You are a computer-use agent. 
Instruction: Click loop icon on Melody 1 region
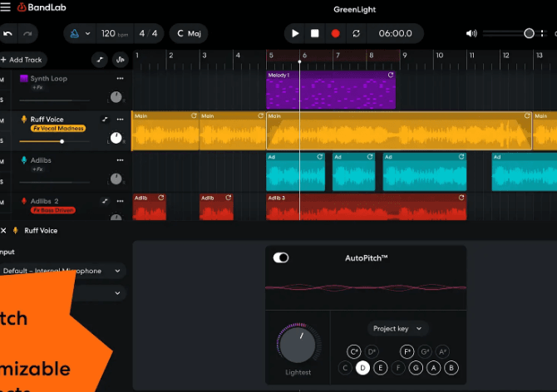click(391, 75)
